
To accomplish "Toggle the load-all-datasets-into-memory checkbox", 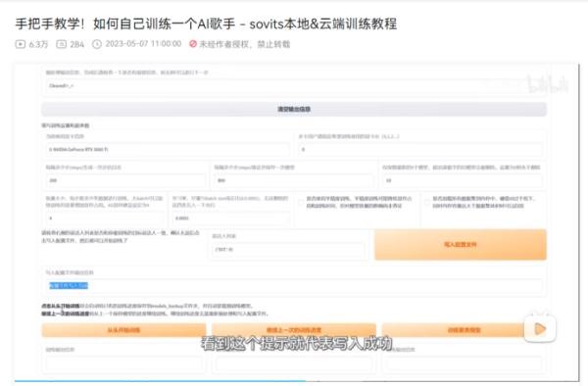I will click(x=427, y=203).
